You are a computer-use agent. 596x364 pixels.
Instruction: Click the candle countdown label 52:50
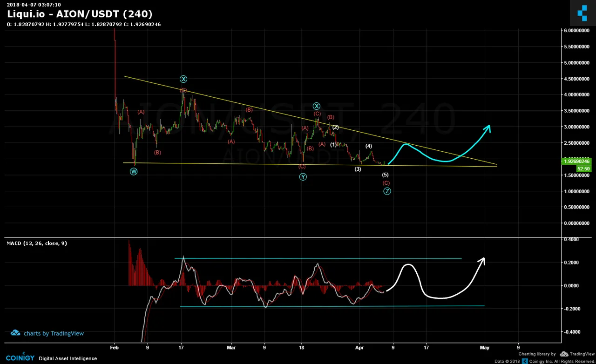pyautogui.click(x=584, y=169)
